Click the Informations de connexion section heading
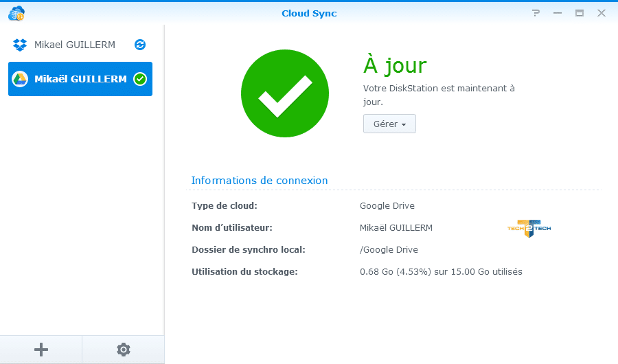This screenshot has height=364, width=618. coord(260,181)
